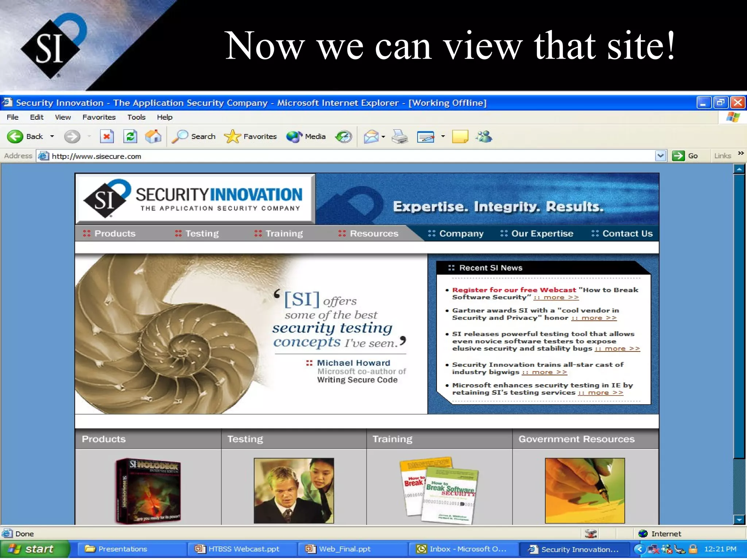Image resolution: width=747 pixels, height=560 pixels.
Task: Click more link for Microsoft IE news
Action: [601, 393]
